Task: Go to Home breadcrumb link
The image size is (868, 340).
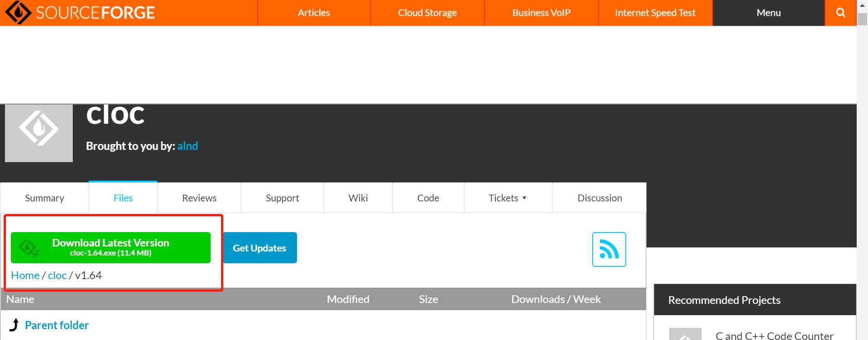Action: click(25, 275)
